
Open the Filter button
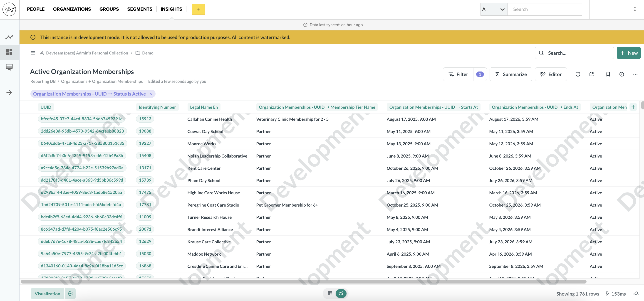(458, 74)
